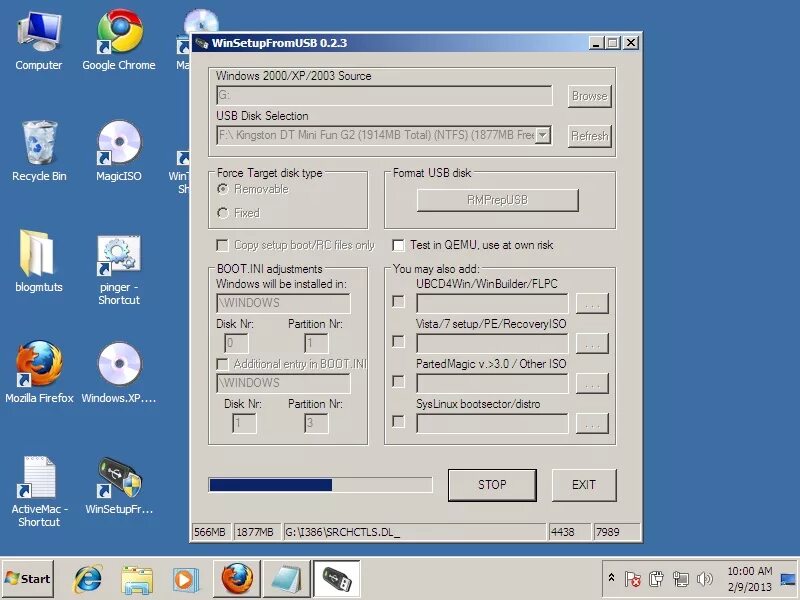Expand hidden icons in system tray

pos(612,578)
